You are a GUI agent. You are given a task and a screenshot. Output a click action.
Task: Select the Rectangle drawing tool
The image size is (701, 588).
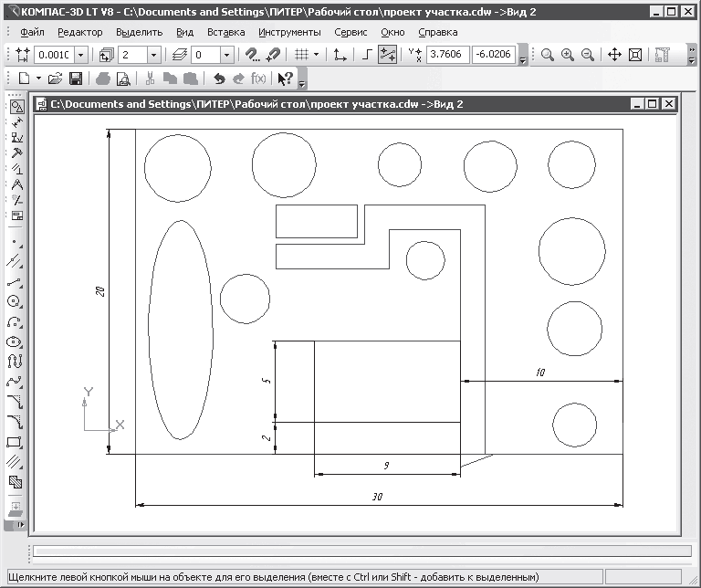click(x=15, y=443)
